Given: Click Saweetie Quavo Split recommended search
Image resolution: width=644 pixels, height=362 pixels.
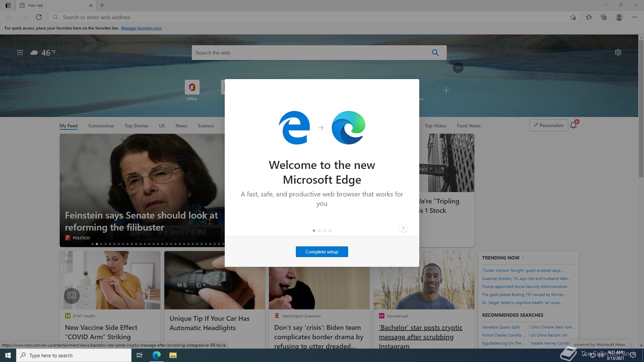Looking at the screenshot, I should (501, 327).
